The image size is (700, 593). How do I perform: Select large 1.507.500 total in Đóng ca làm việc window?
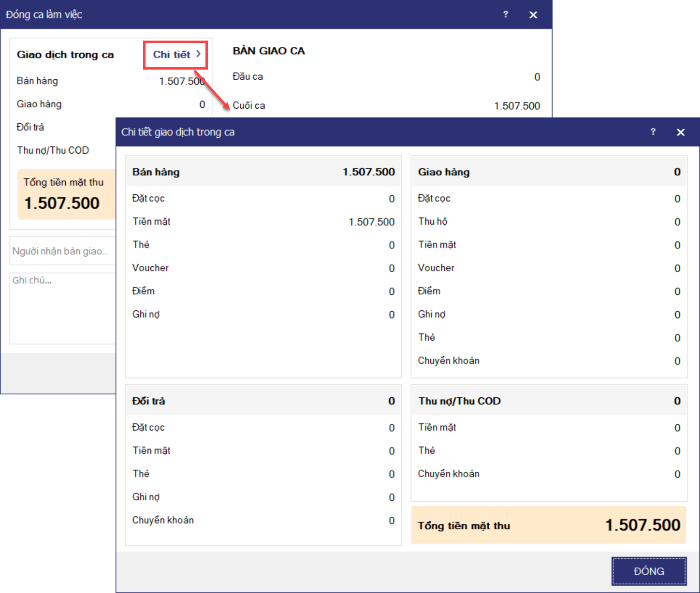[x=62, y=203]
